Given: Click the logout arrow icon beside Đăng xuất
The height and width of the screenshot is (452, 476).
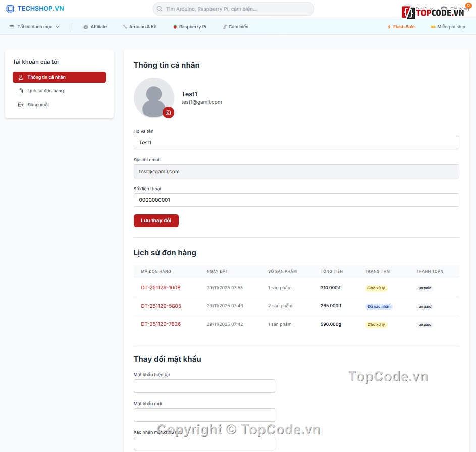Looking at the screenshot, I should click(20, 104).
